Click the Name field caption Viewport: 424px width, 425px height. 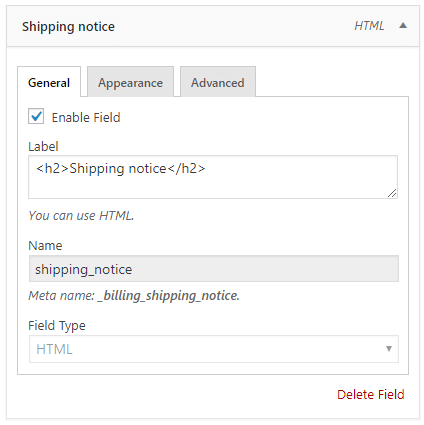[x=45, y=246]
